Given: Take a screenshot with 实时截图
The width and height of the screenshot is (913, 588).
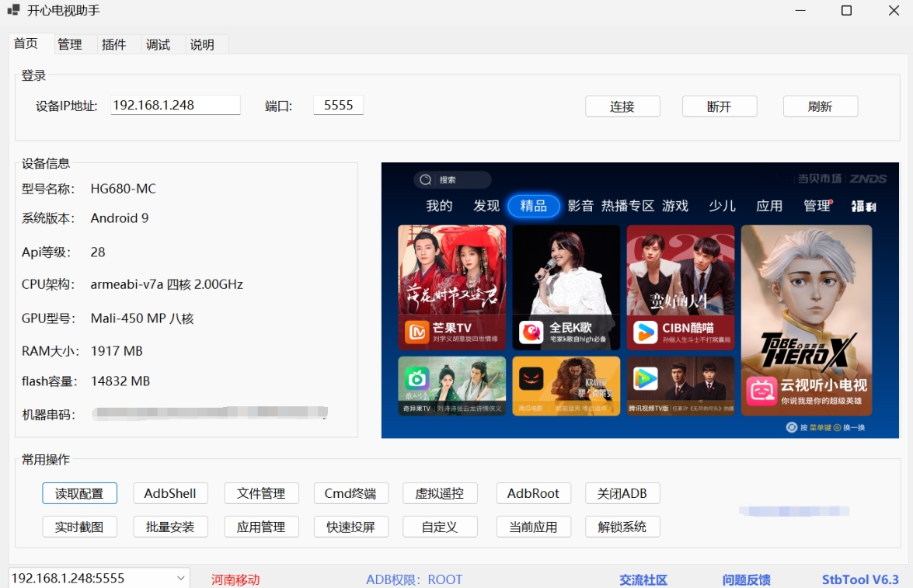Looking at the screenshot, I should click(79, 527).
